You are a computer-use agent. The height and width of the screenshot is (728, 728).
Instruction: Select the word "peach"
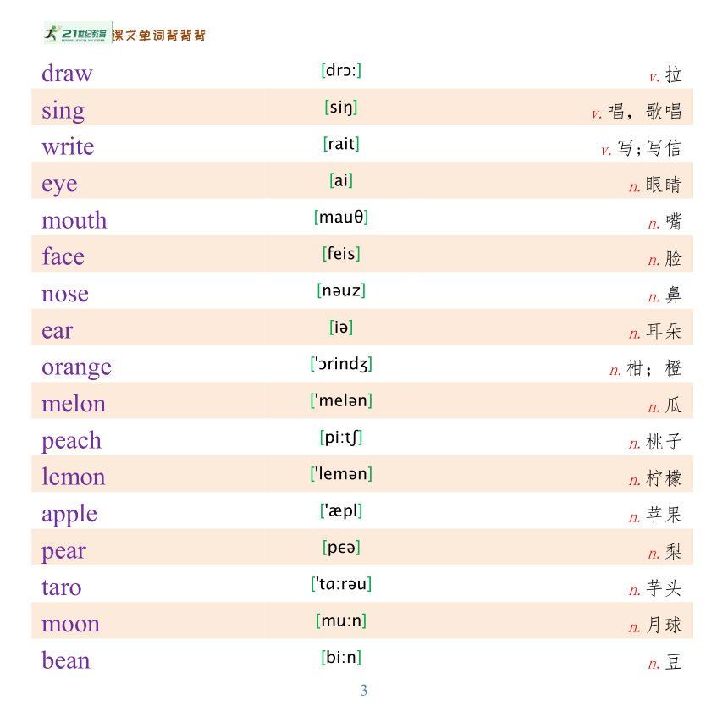click(x=71, y=441)
